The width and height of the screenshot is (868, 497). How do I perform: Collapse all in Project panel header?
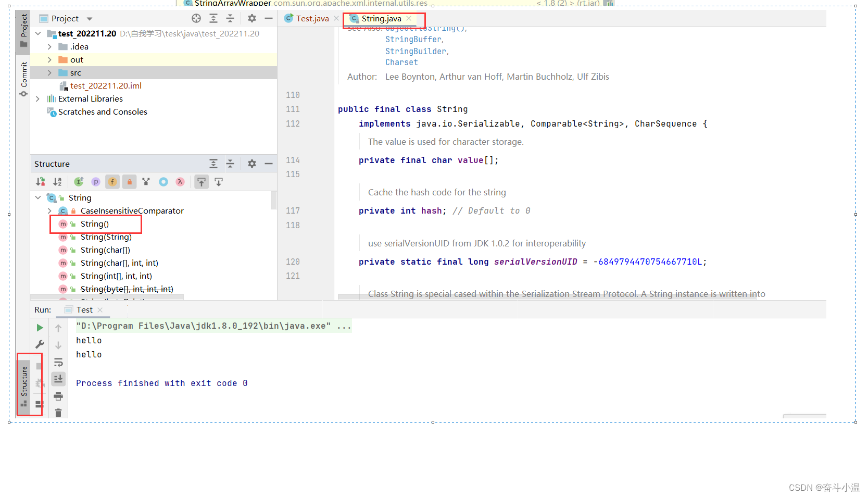click(x=230, y=18)
